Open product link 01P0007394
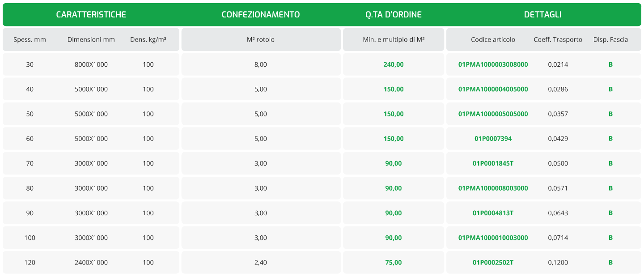Viewport: 644px width, 277px height. tap(493, 139)
